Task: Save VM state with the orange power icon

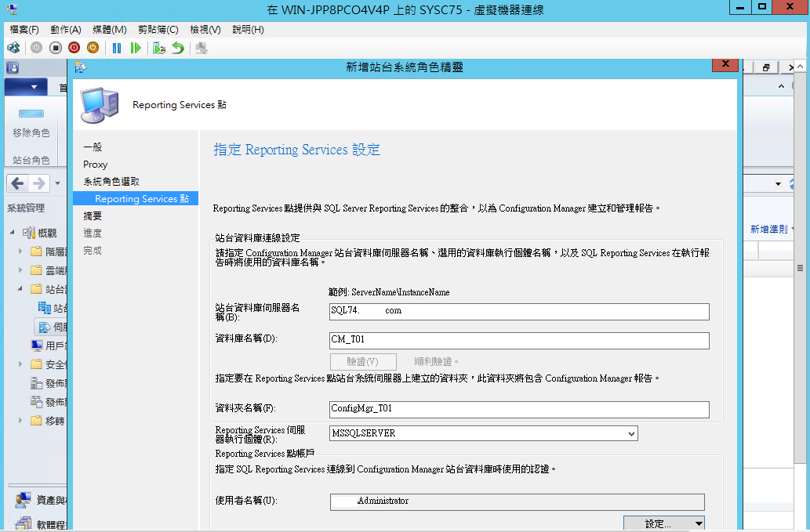Action: pyautogui.click(x=93, y=48)
